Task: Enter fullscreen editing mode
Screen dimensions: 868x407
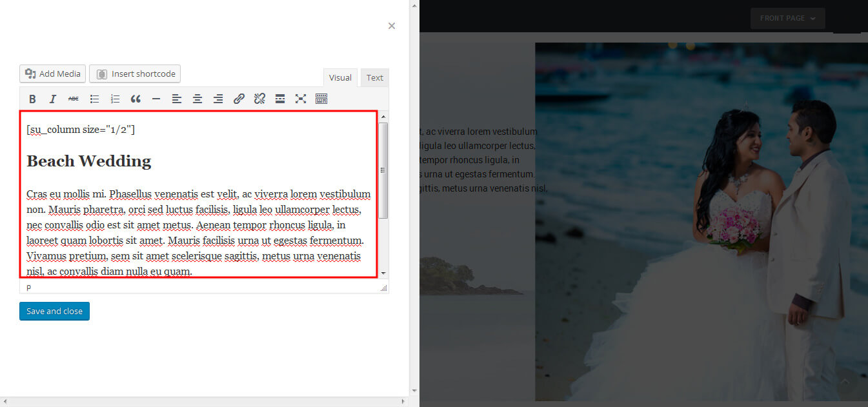Action: pos(301,99)
